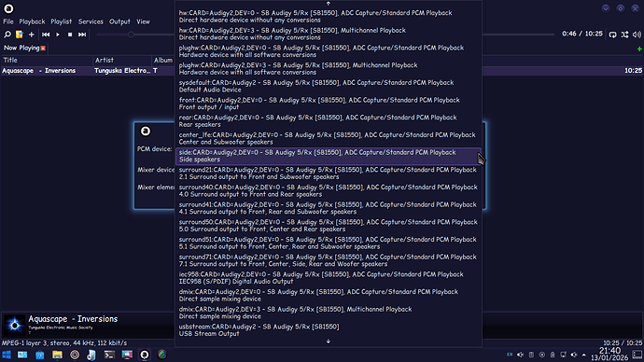This screenshot has height=362, width=644.
Task: Open the Playback menu
Action: [x=32, y=21]
